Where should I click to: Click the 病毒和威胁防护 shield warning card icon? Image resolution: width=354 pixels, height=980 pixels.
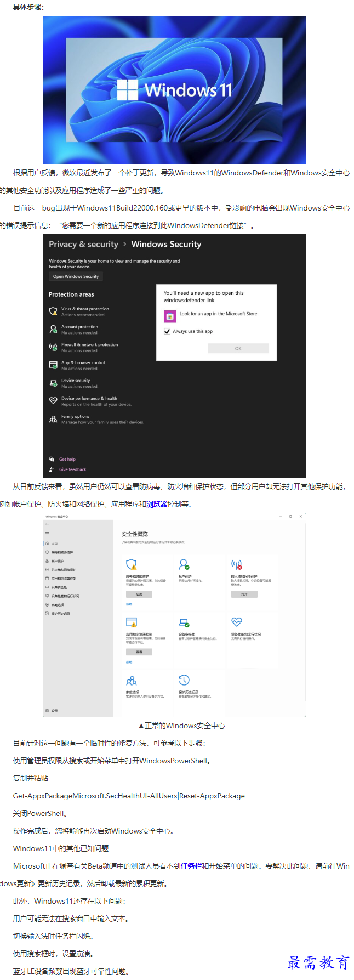pos(132,564)
